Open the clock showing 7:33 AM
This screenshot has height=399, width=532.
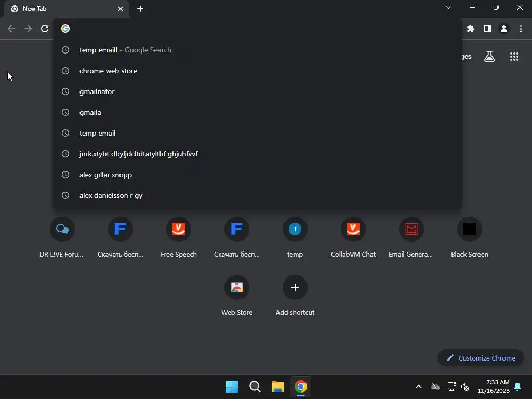point(494,387)
